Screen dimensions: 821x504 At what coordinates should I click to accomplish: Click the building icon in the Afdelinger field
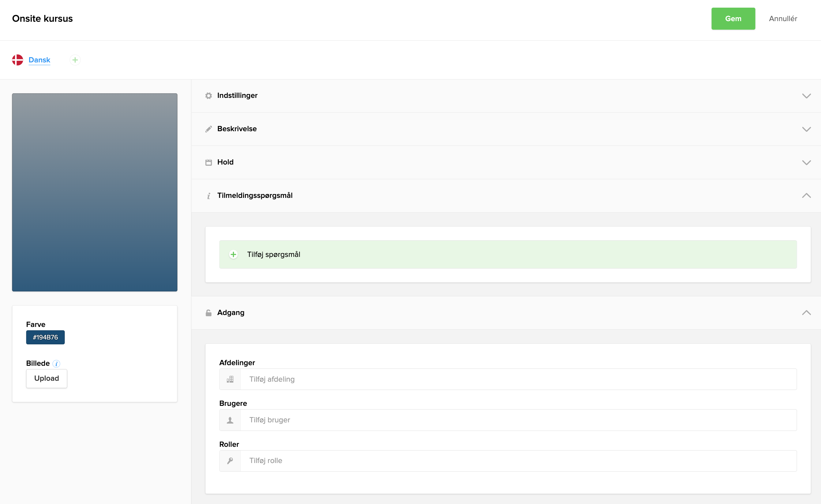[x=230, y=379]
